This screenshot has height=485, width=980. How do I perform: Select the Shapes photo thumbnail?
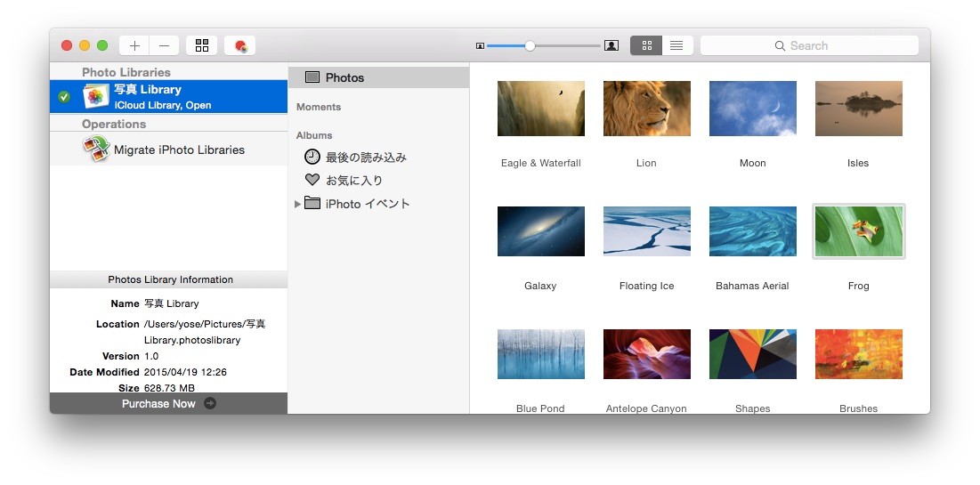coord(752,354)
